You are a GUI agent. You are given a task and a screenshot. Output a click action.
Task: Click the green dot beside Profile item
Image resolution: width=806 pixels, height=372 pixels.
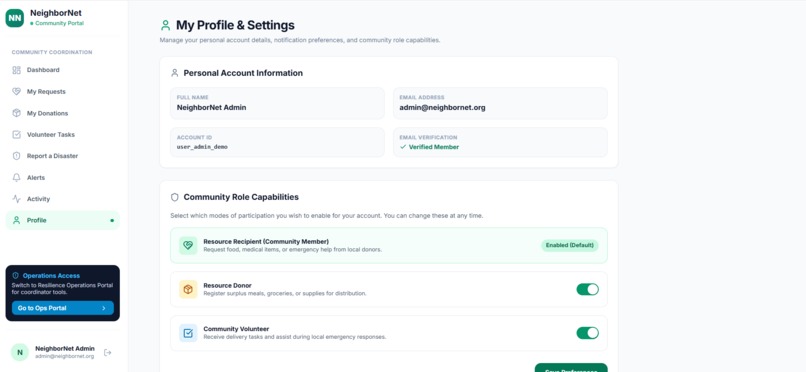[x=112, y=220]
